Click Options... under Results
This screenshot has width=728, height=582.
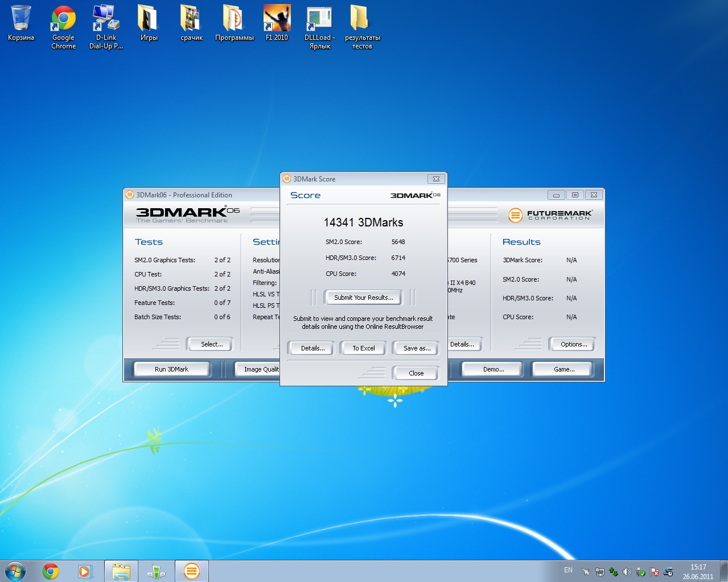tap(573, 344)
